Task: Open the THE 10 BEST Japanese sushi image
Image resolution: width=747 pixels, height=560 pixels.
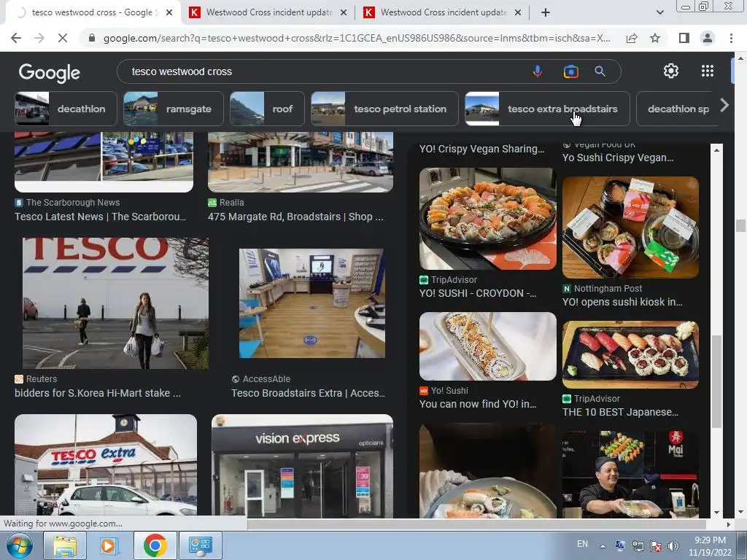Action: click(630, 355)
